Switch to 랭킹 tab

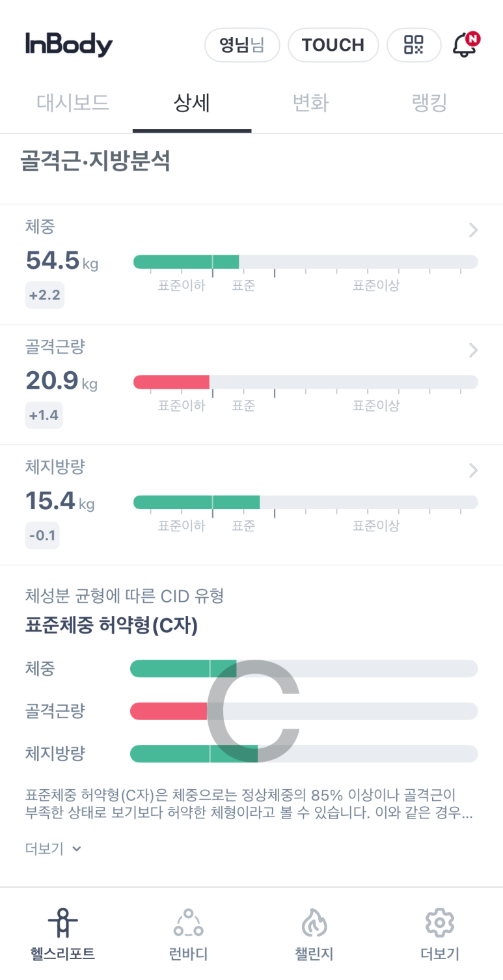point(429,103)
